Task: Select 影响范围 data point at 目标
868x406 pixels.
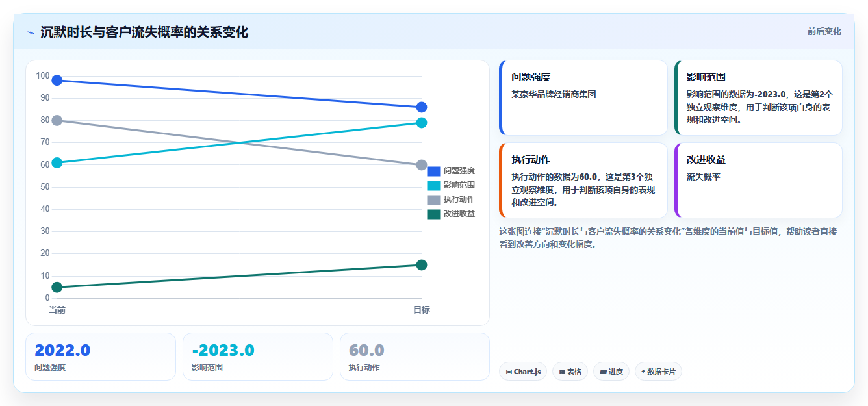Action: pos(422,123)
